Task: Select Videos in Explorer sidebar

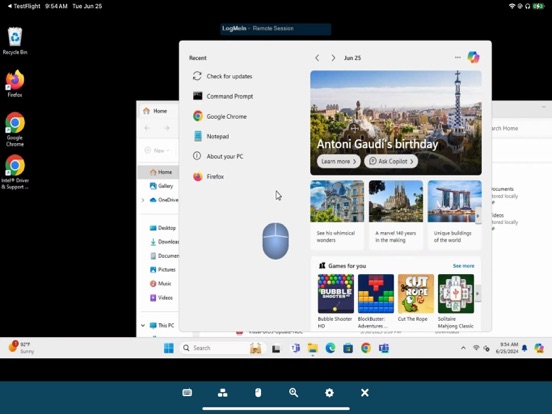Action: click(x=162, y=297)
